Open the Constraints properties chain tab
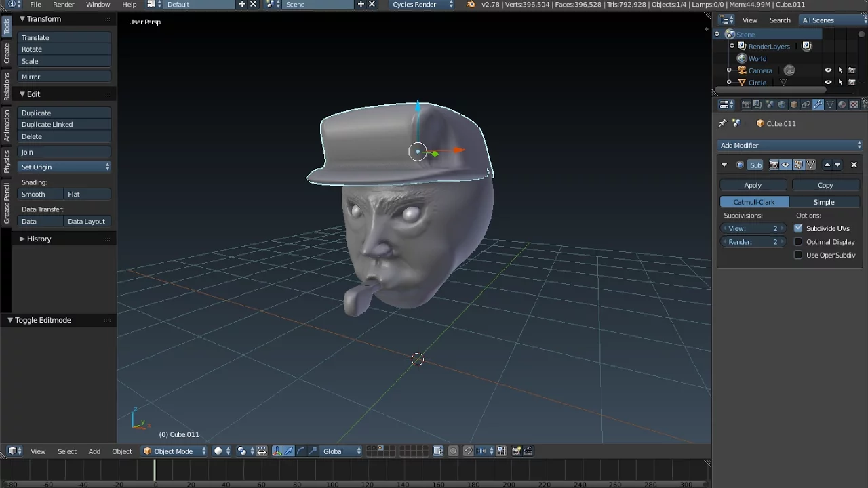The width and height of the screenshot is (868, 488). click(806, 104)
